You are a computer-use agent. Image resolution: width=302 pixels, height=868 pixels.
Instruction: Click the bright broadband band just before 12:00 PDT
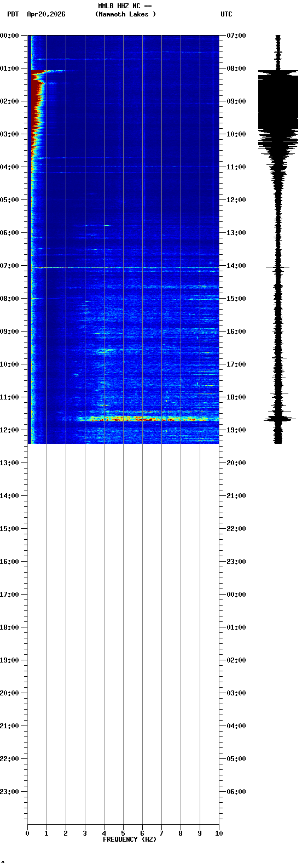coord(142,418)
